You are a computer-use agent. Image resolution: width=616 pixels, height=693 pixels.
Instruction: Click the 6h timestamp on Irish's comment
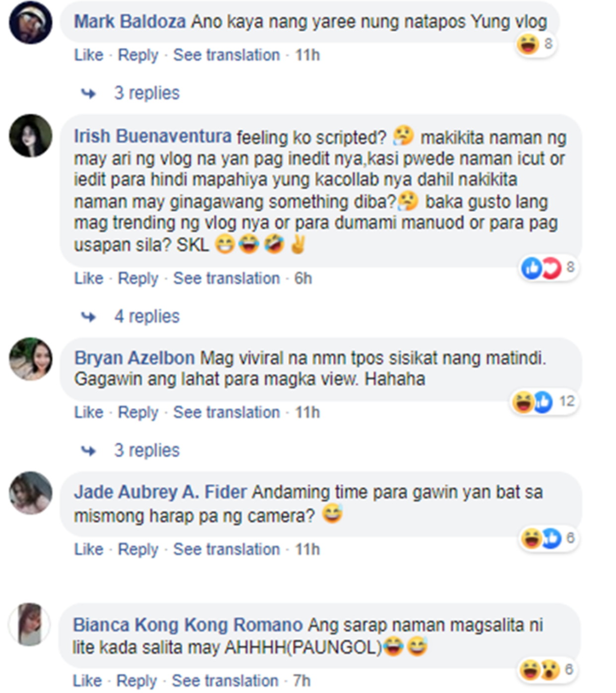point(303,279)
